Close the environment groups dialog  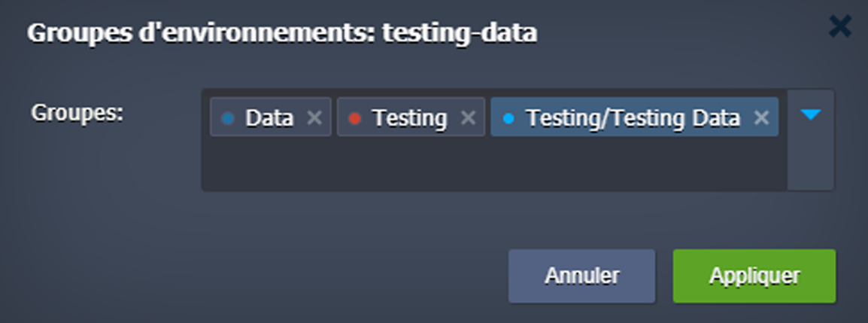click(839, 26)
